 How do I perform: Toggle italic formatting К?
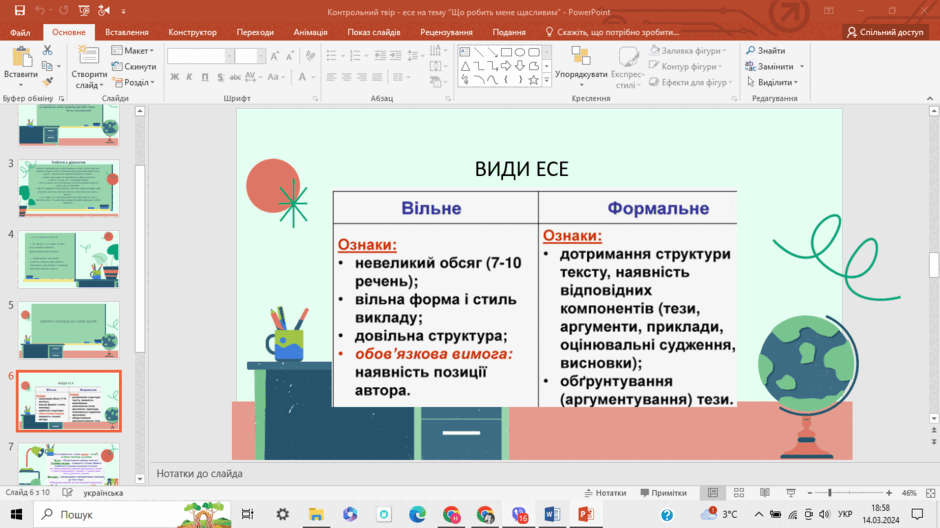click(189, 77)
